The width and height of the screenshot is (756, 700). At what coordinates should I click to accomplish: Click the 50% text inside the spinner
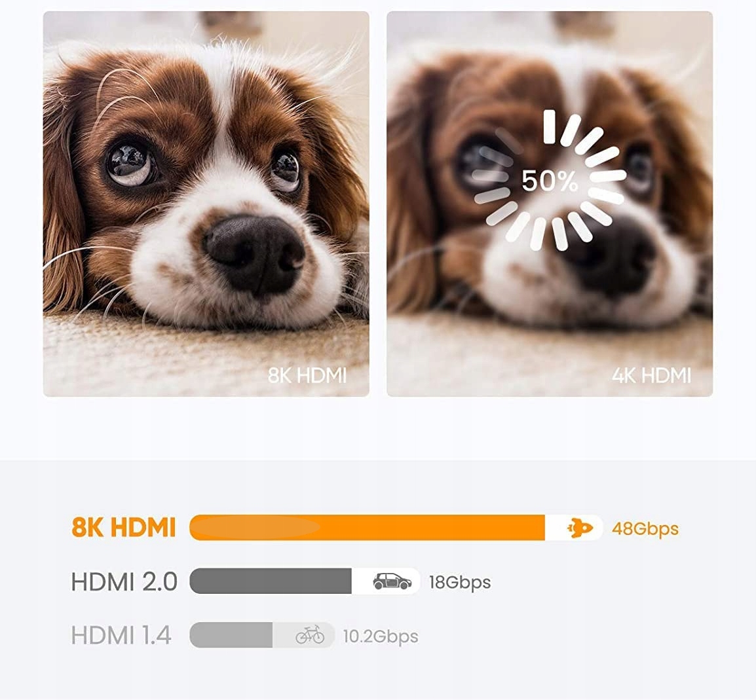pyautogui.click(x=549, y=181)
